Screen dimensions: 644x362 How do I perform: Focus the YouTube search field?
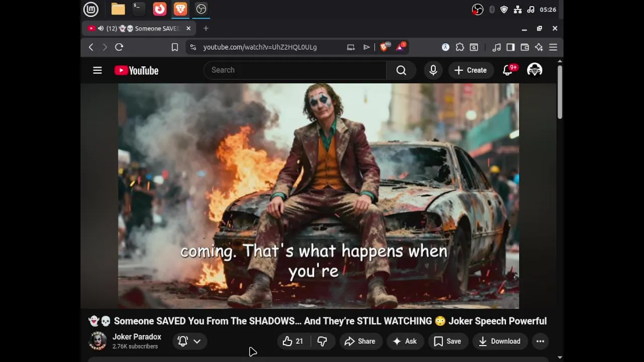click(295, 70)
